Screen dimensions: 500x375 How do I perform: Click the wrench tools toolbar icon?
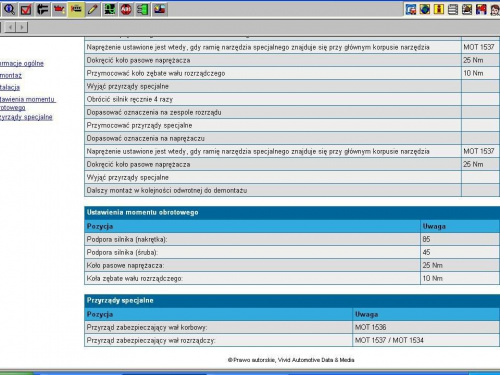(x=42, y=9)
